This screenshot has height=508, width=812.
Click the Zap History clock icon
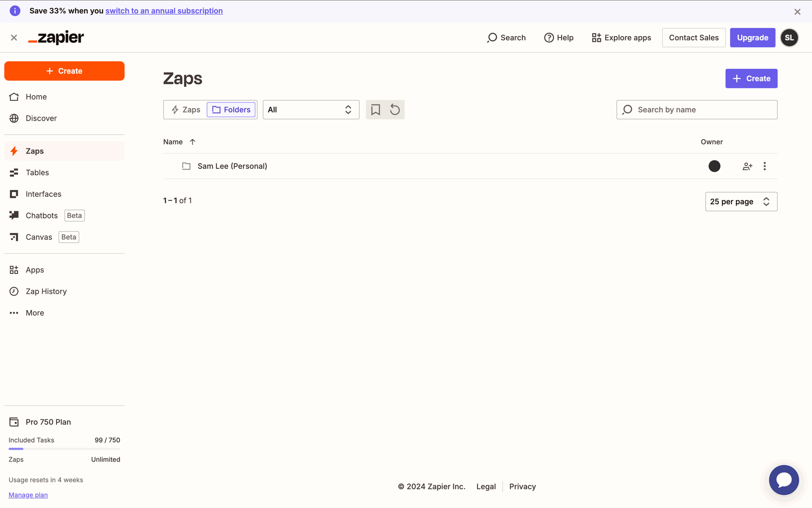[14, 292]
